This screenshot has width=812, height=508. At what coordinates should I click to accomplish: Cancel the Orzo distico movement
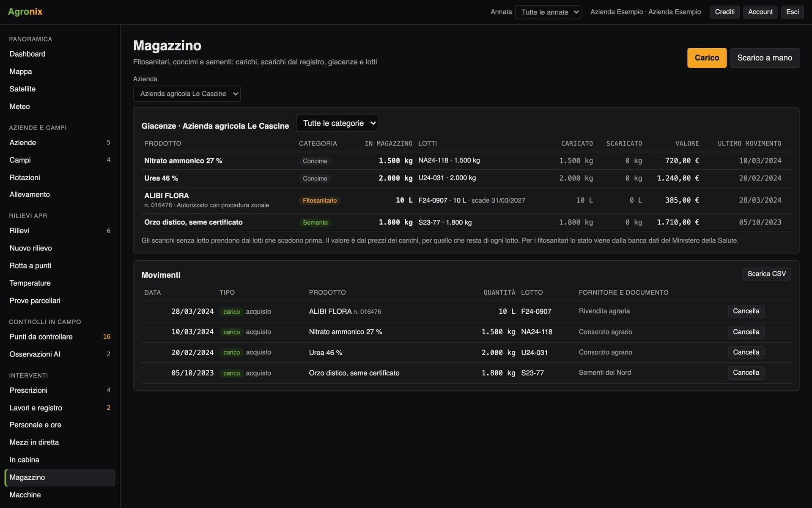[x=746, y=373]
